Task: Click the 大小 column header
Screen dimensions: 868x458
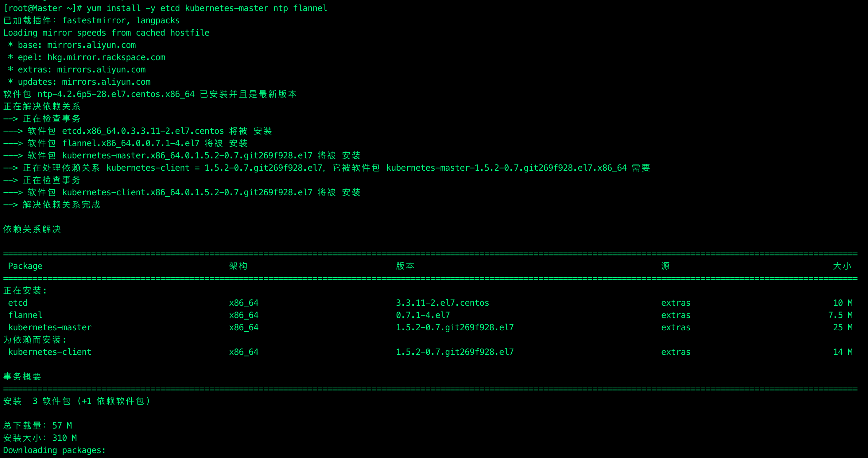Action: 842,266
